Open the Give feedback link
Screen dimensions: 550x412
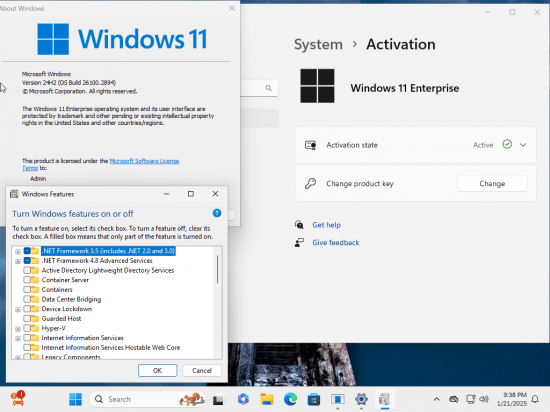tap(336, 242)
